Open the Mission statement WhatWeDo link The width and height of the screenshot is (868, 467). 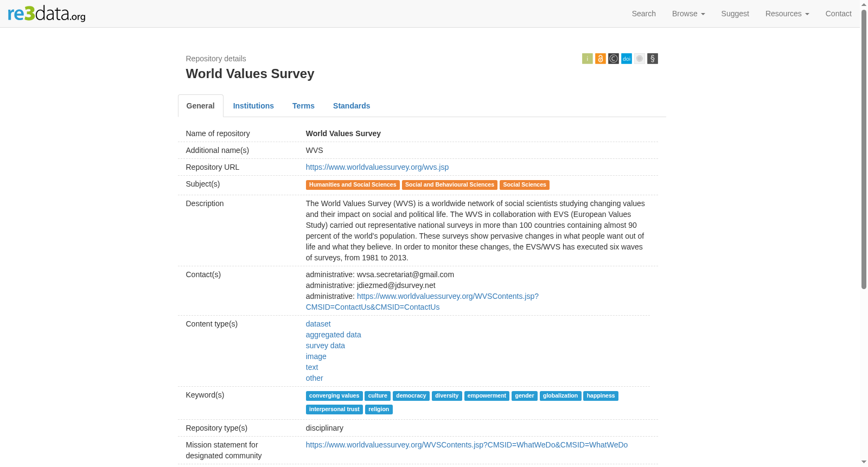pyautogui.click(x=467, y=445)
